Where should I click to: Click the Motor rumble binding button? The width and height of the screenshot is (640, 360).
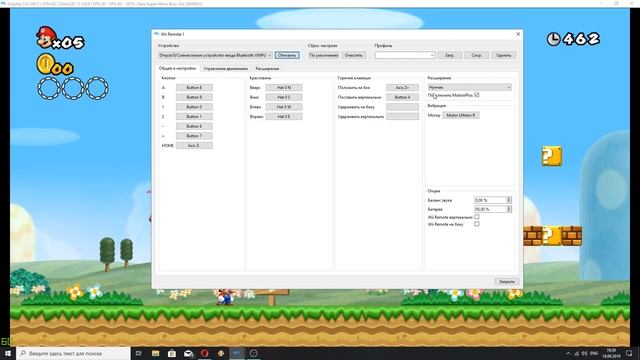tap(461, 115)
